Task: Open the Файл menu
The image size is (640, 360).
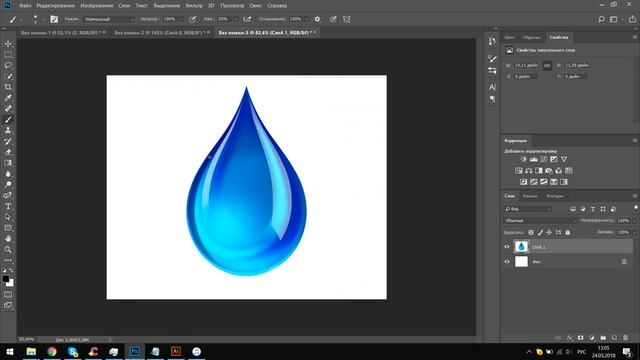Action: tap(25, 6)
